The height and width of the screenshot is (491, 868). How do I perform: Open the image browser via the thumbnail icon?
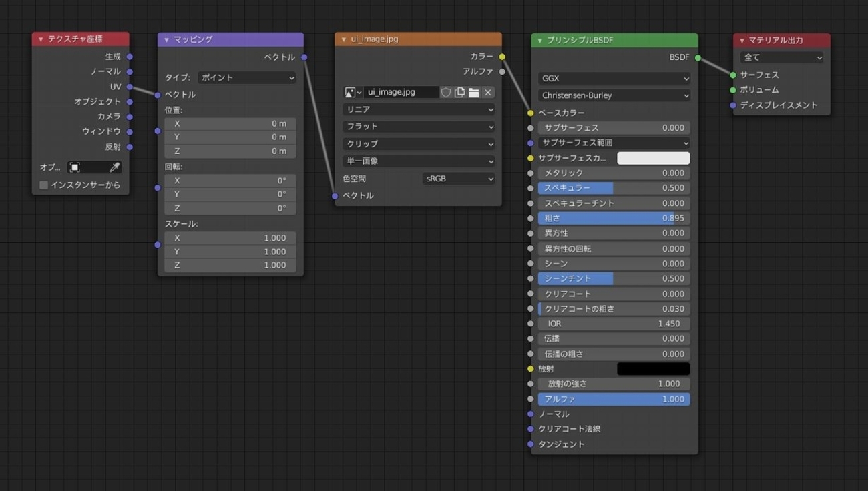coord(349,92)
